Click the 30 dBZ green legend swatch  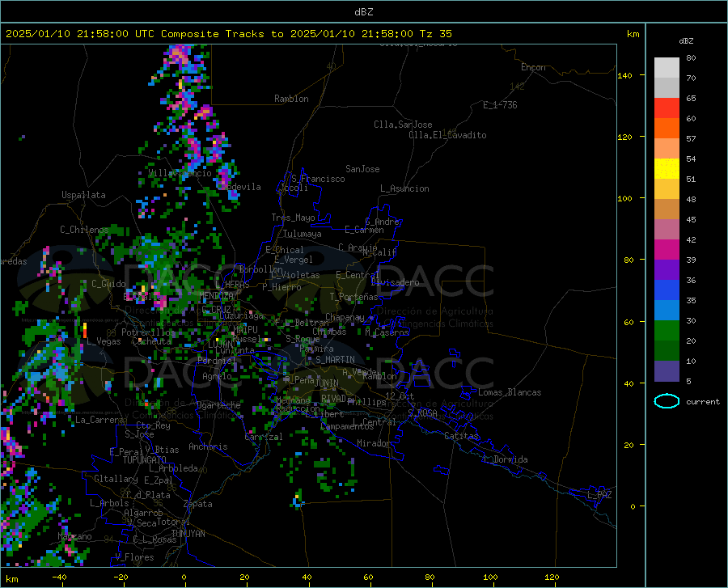click(667, 331)
